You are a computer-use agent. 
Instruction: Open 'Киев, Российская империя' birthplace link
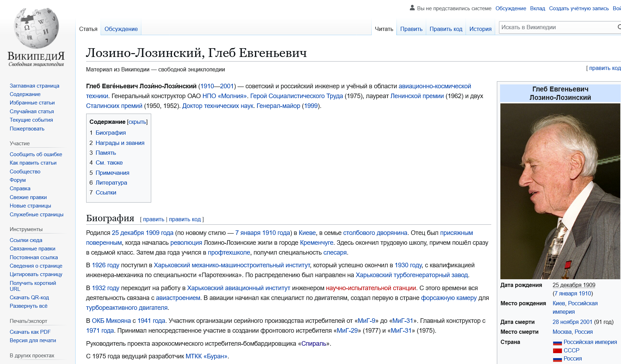[575, 307]
